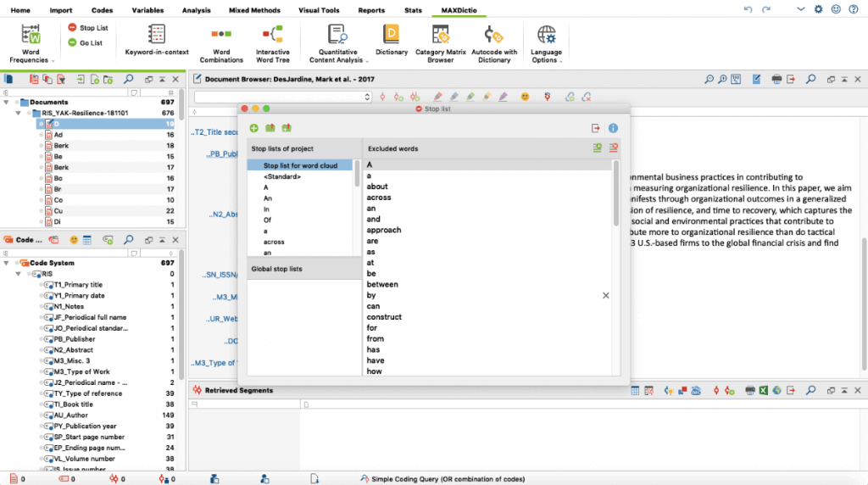This screenshot has height=485, width=868.
Task: Toggle activation dot beside RIS_YAK-Resilience-181101 folder
Action: pos(29,113)
